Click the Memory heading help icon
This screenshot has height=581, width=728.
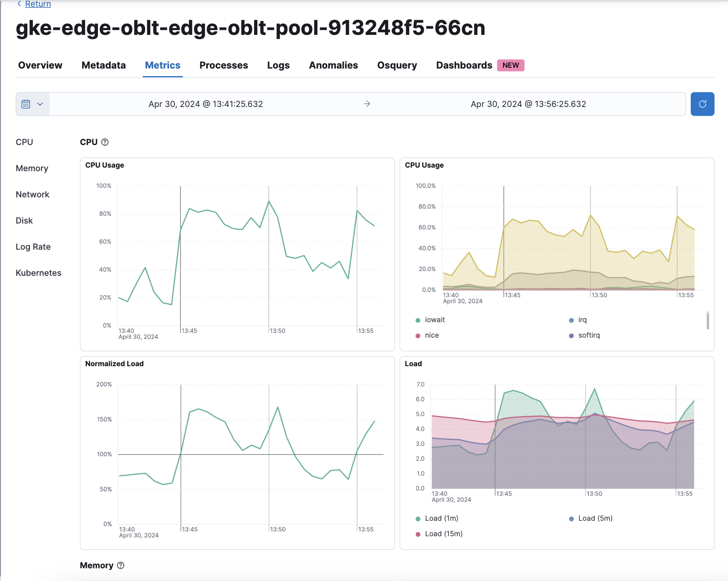[121, 566]
